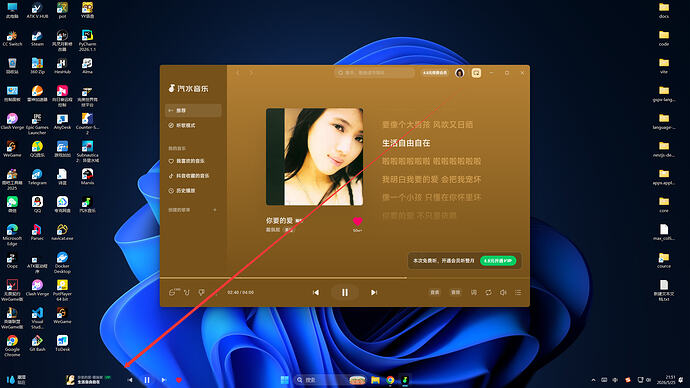Image resolution: width=690 pixels, height=388 pixels.
Task: Click the search box at top of music player
Action: (x=374, y=73)
